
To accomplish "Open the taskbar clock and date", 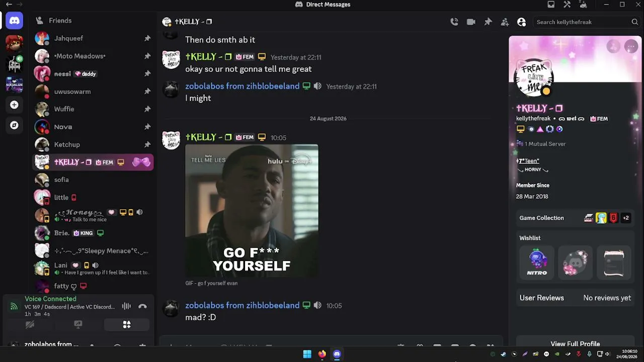I will tap(627, 354).
